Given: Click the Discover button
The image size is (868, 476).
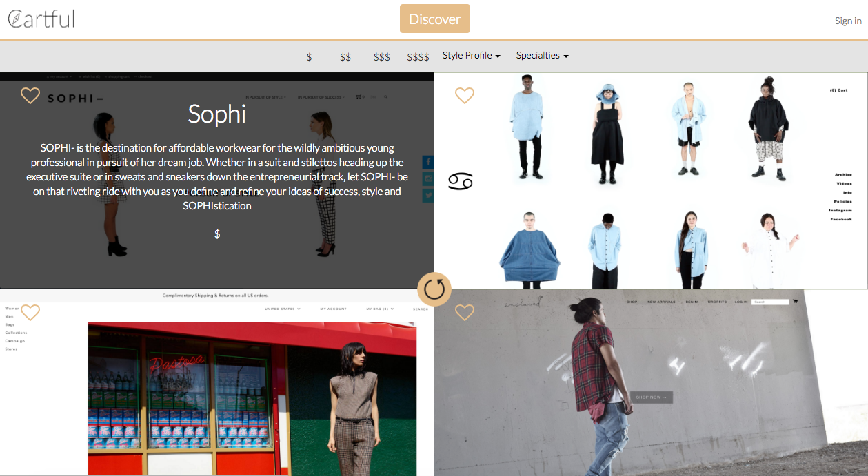Looking at the screenshot, I should 434,19.
